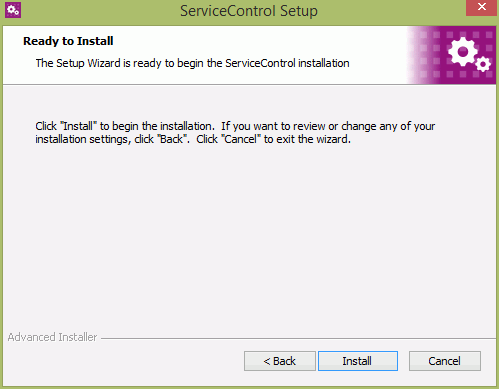Start installation with the Install button
The width and height of the screenshot is (499, 389).
coord(358,361)
